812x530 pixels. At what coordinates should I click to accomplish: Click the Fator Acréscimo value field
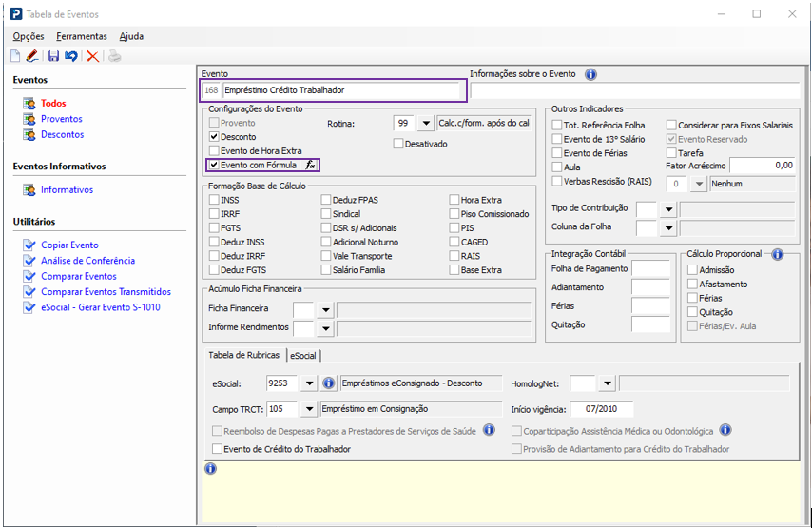click(763, 166)
